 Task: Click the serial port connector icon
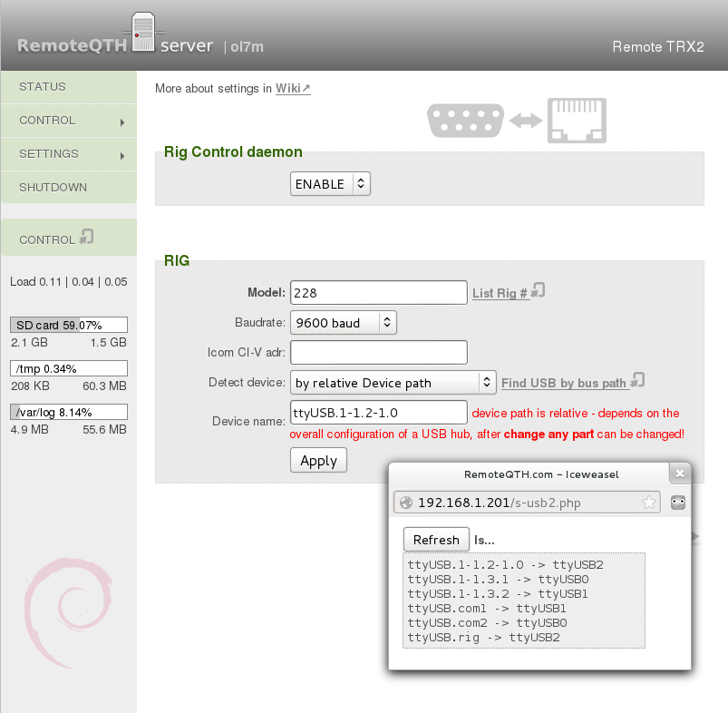click(466, 121)
